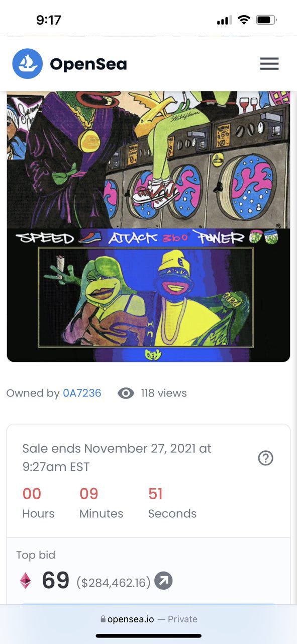297x644 pixels.
Task: Open the NFT artwork image
Action: pos(148,226)
